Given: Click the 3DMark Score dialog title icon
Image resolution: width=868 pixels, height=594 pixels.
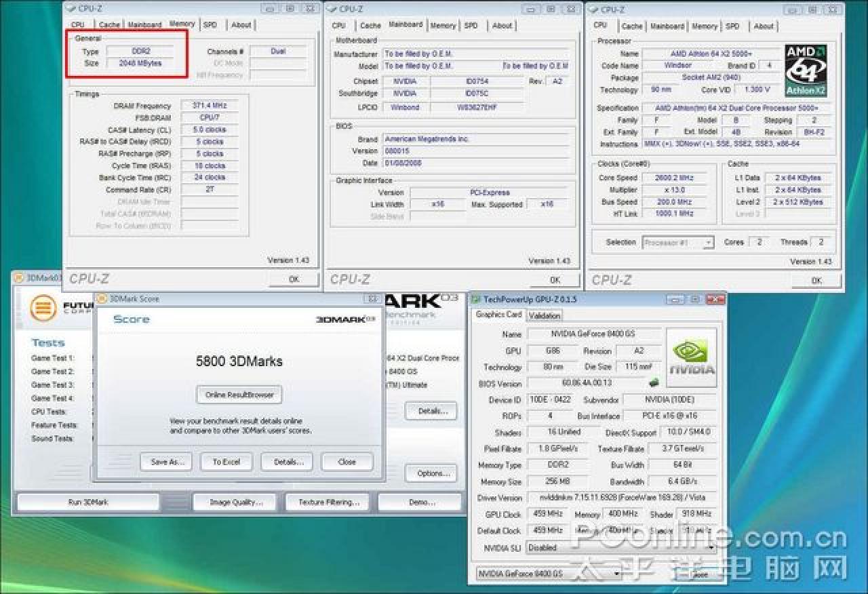Looking at the screenshot, I should click(x=102, y=299).
